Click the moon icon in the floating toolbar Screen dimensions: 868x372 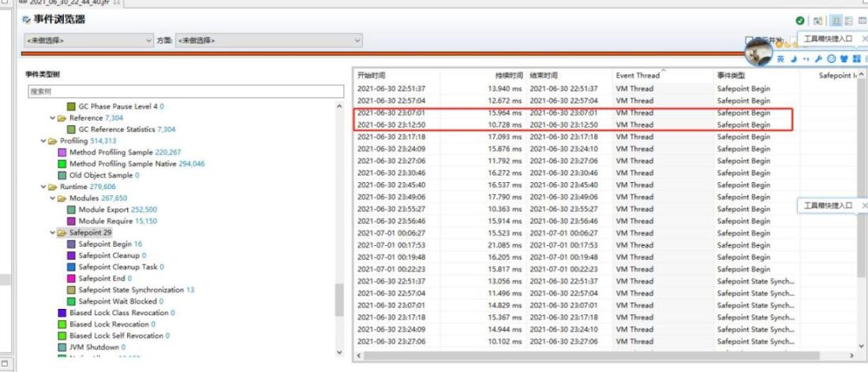click(793, 59)
